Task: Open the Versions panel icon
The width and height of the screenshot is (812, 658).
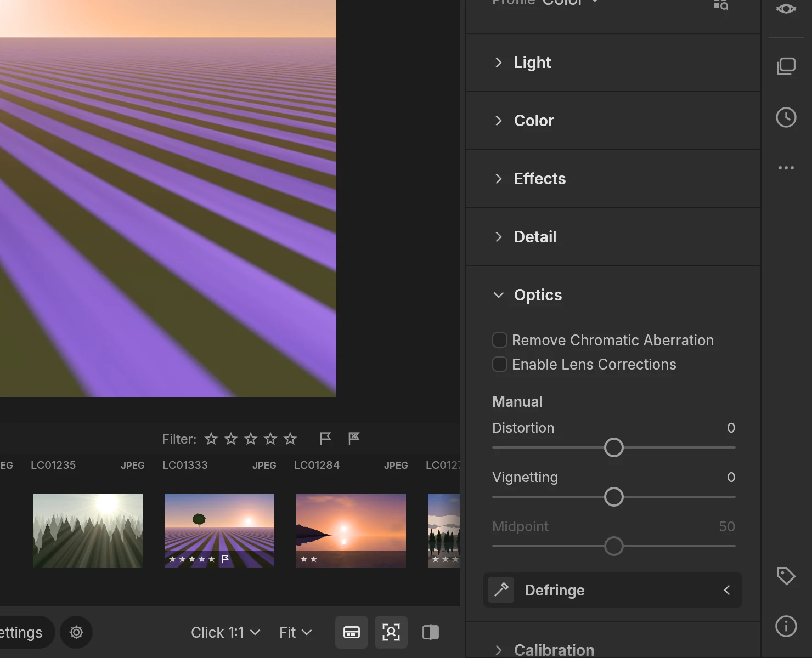Action: pyautogui.click(x=786, y=66)
